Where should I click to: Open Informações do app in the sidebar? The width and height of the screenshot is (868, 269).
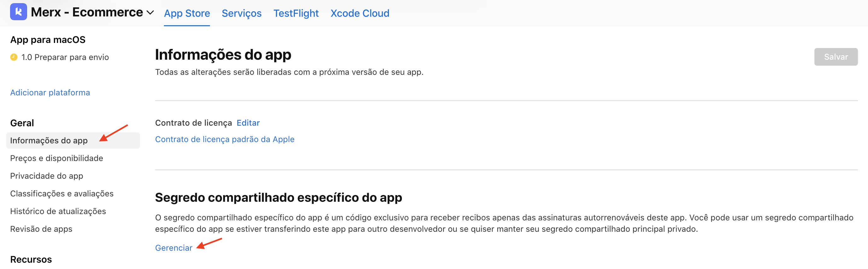coord(49,140)
